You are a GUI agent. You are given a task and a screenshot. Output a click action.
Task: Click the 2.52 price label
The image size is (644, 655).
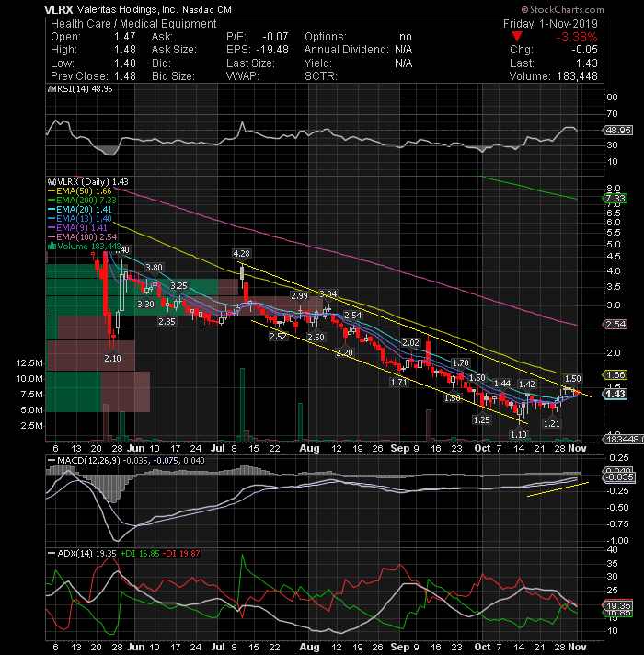click(x=278, y=337)
